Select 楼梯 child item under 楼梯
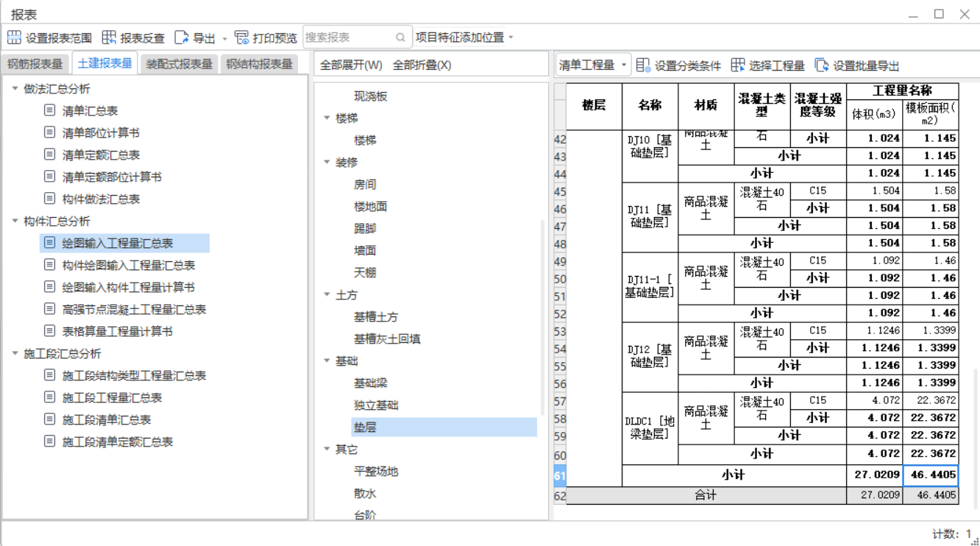This screenshot has width=980, height=546. coord(365,140)
